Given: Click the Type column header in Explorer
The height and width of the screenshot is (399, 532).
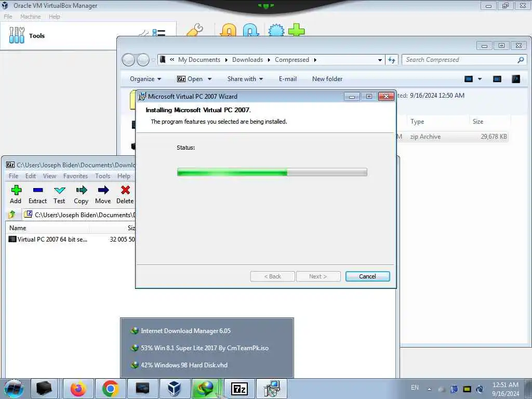Looking at the screenshot, I should [437, 122].
